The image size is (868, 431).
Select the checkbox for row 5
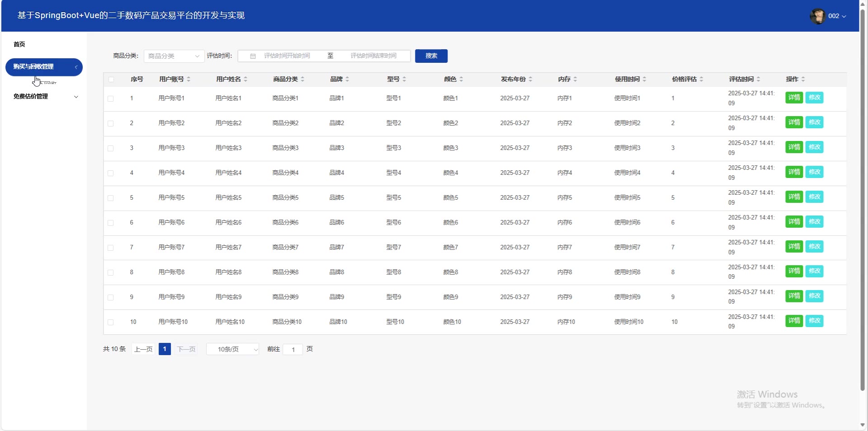click(x=111, y=198)
